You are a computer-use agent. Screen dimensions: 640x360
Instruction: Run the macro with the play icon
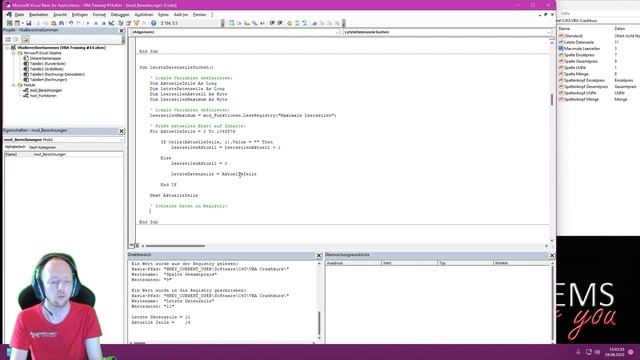click(88, 23)
